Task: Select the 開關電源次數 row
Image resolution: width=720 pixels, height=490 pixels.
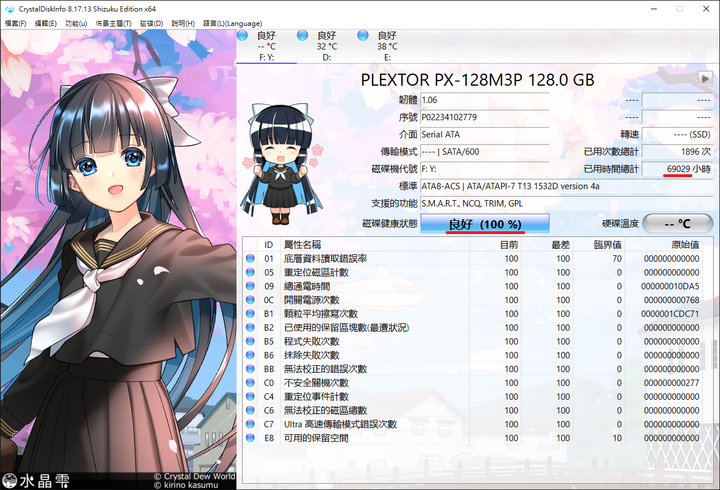Action: [x=473, y=300]
